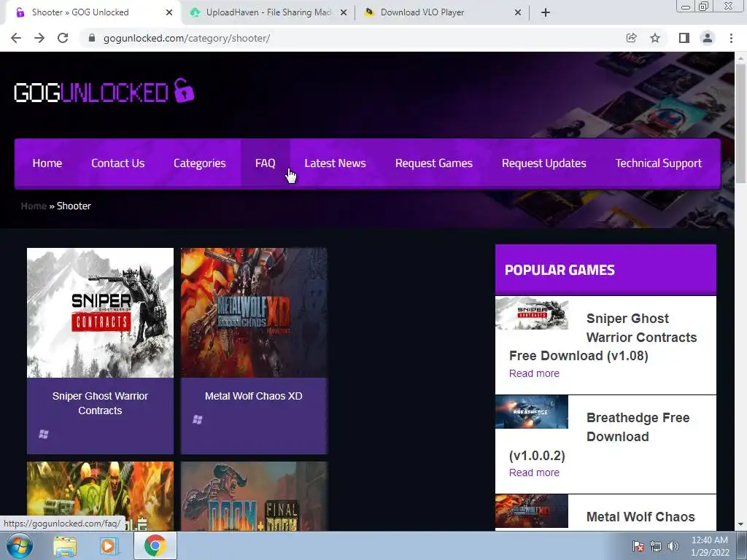This screenshot has width=747, height=560.
Task: Click the green soldier game cover image
Action: [x=100, y=496]
